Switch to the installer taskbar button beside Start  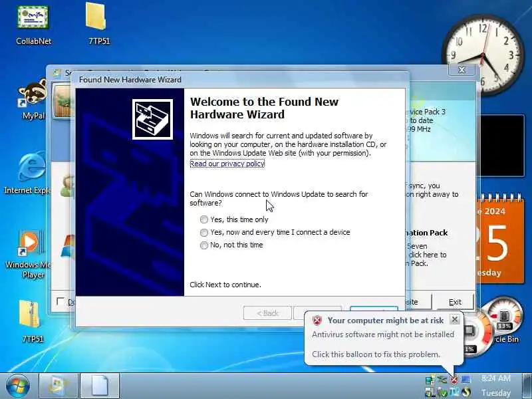point(59,386)
